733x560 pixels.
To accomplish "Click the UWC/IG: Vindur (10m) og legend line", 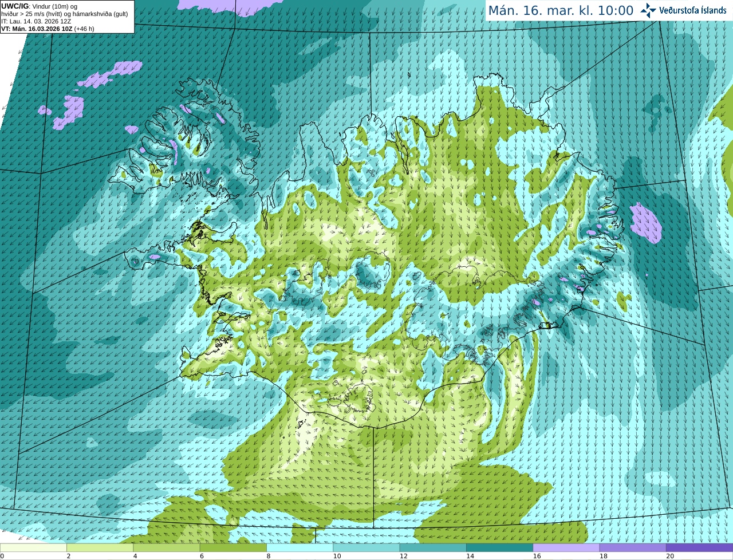I will 40,6.
